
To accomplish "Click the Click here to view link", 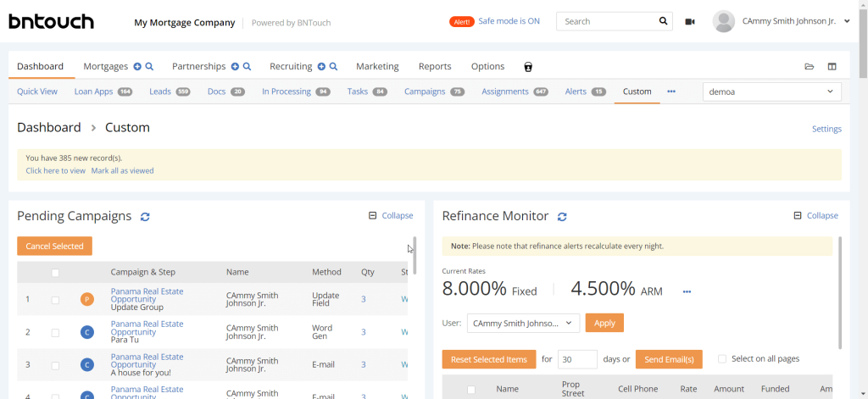I will pyautogui.click(x=55, y=170).
